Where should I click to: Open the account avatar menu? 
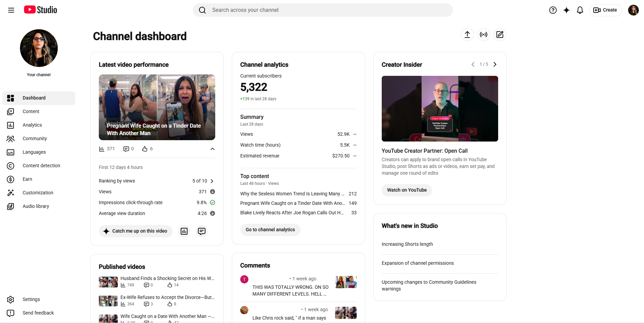(x=634, y=10)
